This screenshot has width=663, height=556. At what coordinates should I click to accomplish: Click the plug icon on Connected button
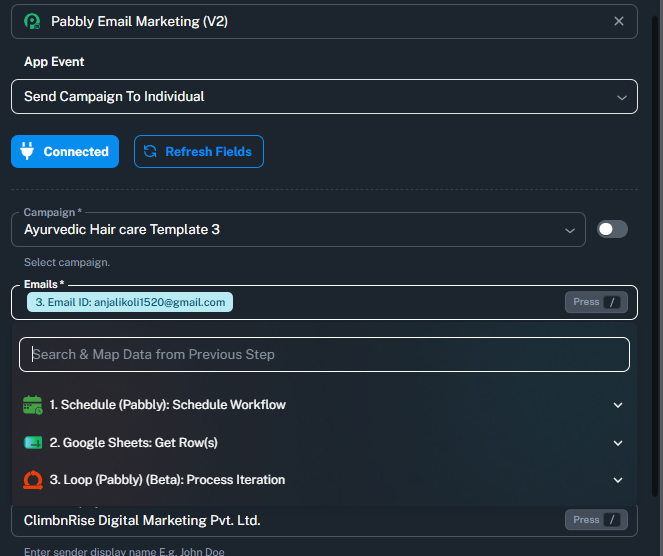[x=27, y=151]
